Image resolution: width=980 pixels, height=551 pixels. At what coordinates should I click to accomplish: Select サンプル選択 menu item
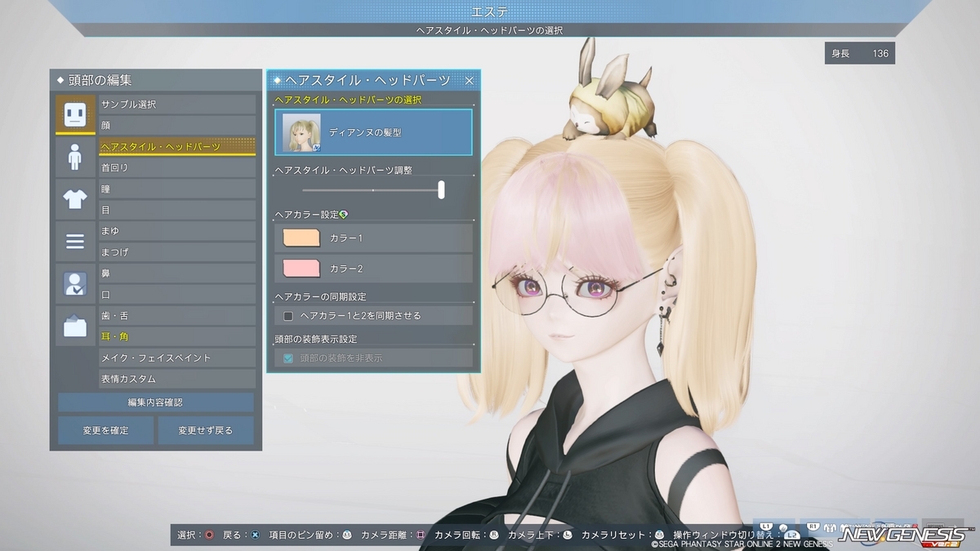[x=177, y=104]
